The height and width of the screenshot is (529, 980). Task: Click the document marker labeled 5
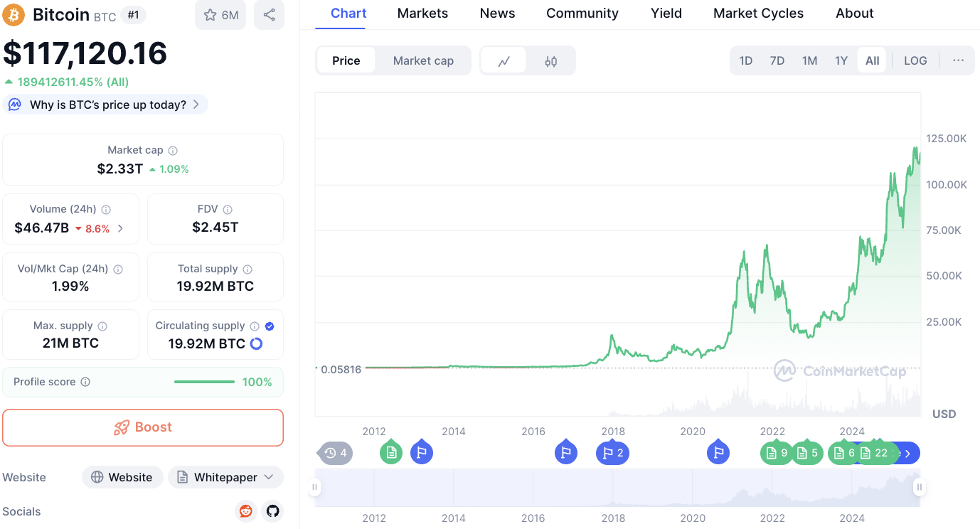pos(807,453)
